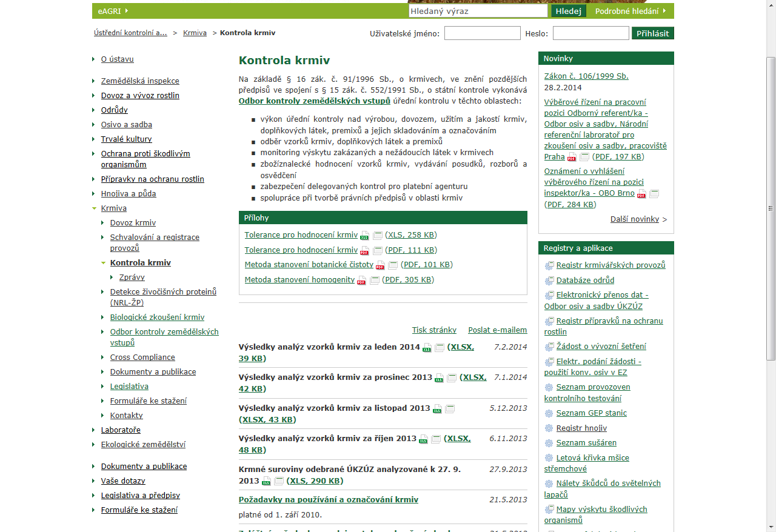Expand arrow next to Zprávy
Image resolution: width=776 pixels, height=532 pixels.
point(112,278)
